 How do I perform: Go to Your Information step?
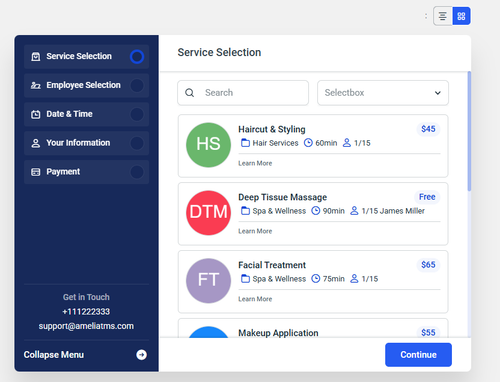86,143
